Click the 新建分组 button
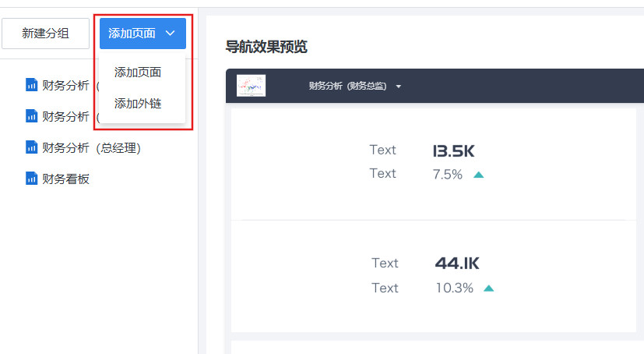 tap(45, 34)
